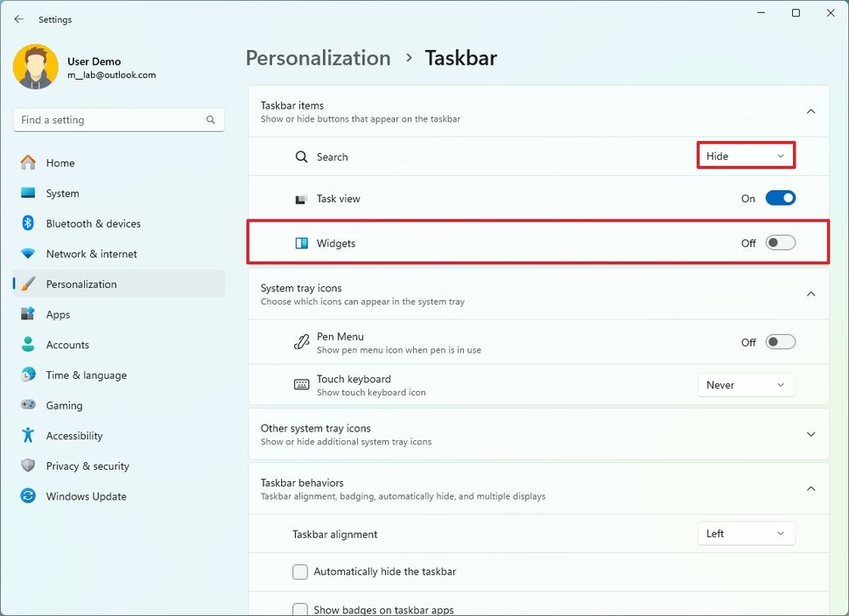Open Apps settings from sidebar
The height and width of the screenshot is (616, 849).
point(58,314)
